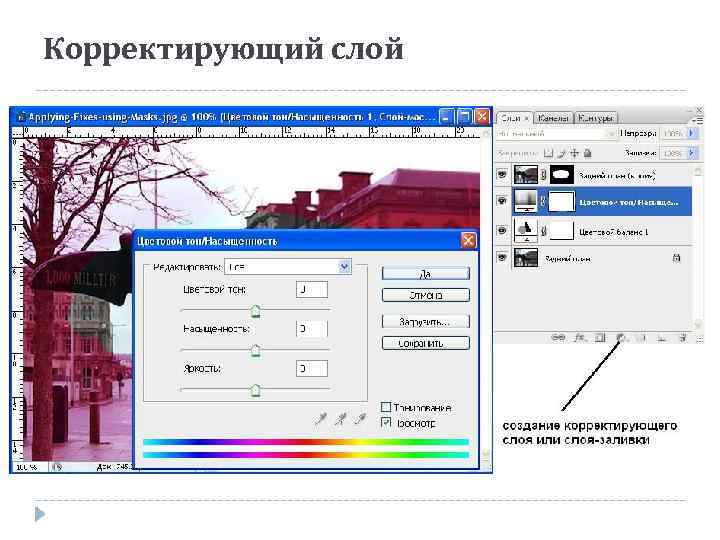Add a layer mask using the mask icon
This screenshot has height=540, width=720.
click(x=600, y=337)
